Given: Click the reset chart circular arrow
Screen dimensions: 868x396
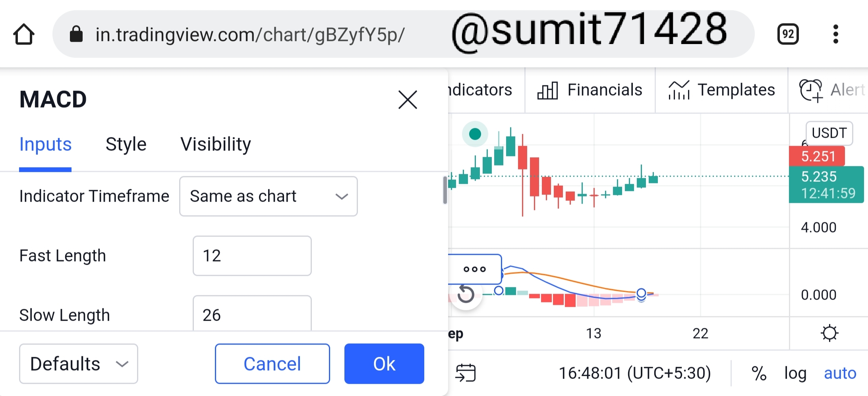Looking at the screenshot, I should point(466,294).
